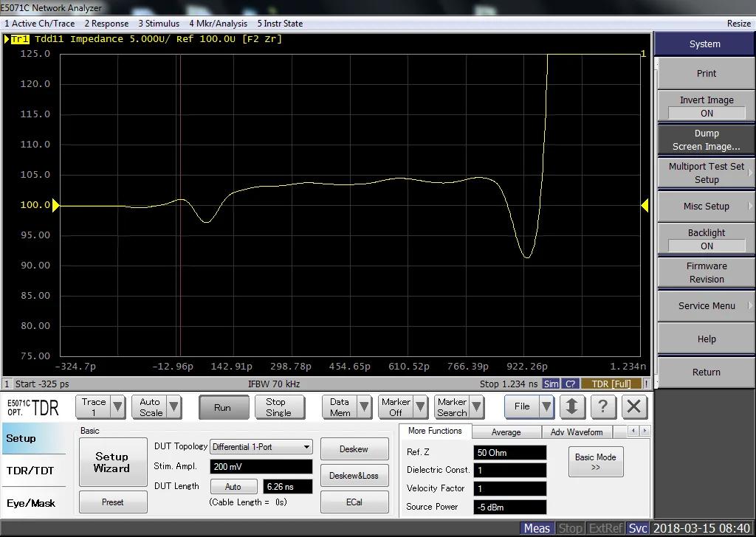Select the TDR/TDT side tab
The image size is (756, 537).
pyautogui.click(x=33, y=471)
